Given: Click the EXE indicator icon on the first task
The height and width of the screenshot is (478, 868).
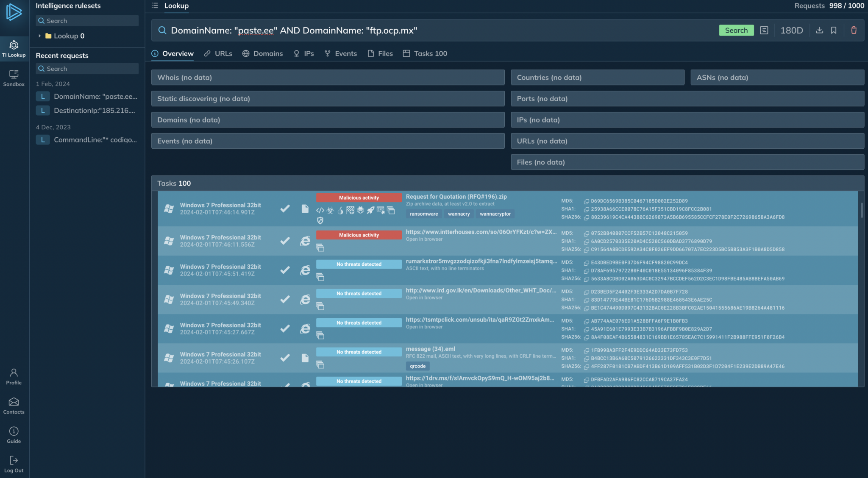Looking at the screenshot, I should tap(380, 211).
